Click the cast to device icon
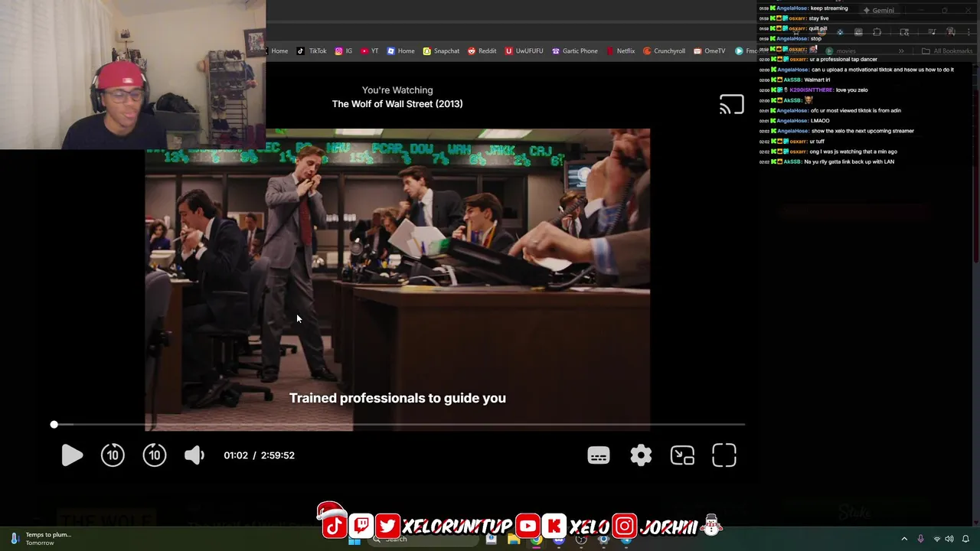980x551 pixels. coord(731,104)
